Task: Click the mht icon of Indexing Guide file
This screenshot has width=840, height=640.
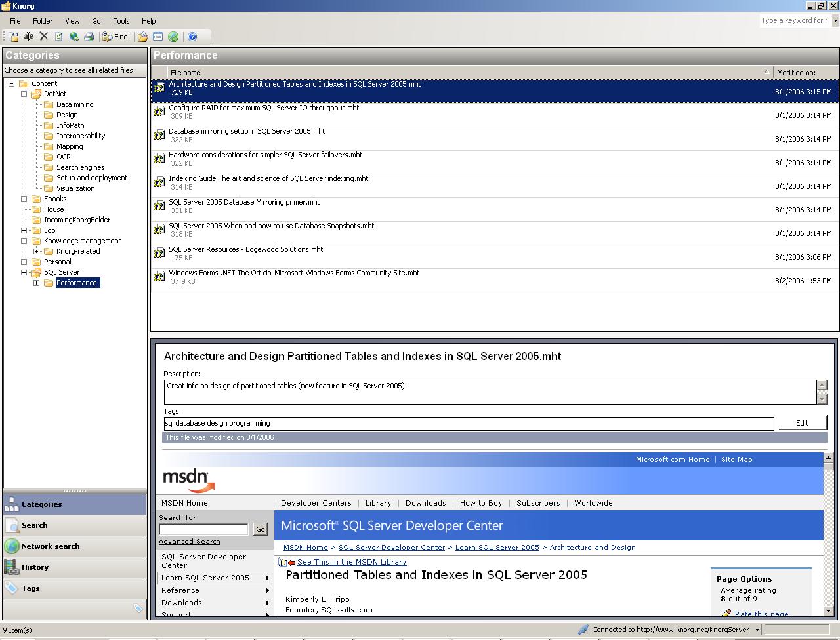Action: (159, 182)
